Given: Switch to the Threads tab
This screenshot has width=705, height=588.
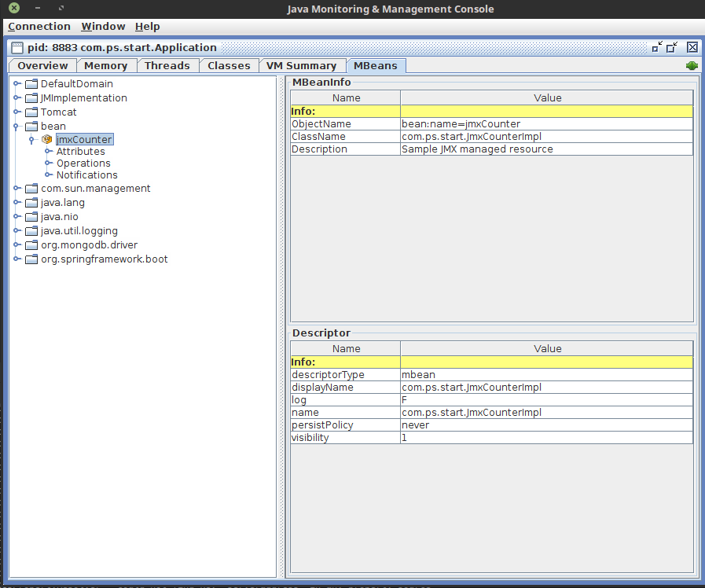Looking at the screenshot, I should coord(167,66).
